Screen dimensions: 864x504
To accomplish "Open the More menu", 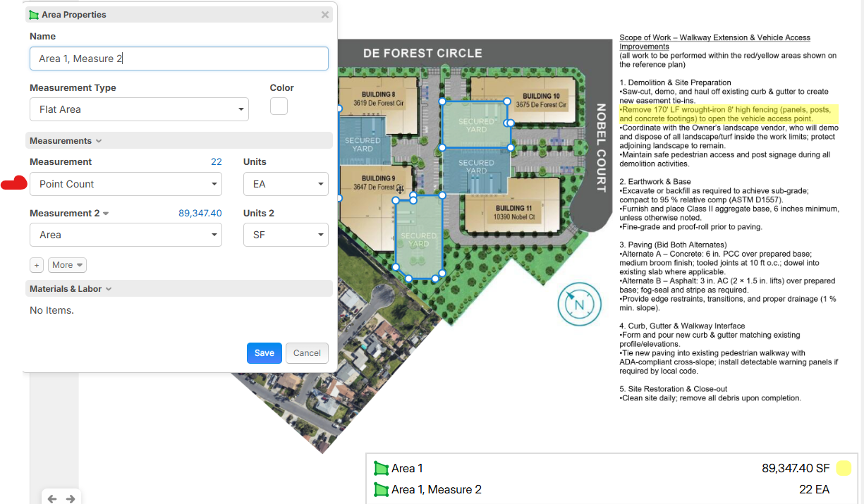I will click(x=67, y=265).
